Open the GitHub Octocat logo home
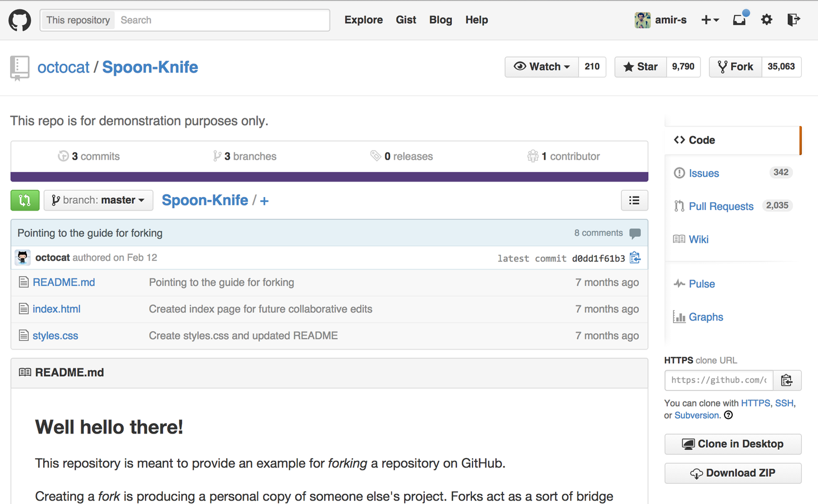 tap(20, 20)
